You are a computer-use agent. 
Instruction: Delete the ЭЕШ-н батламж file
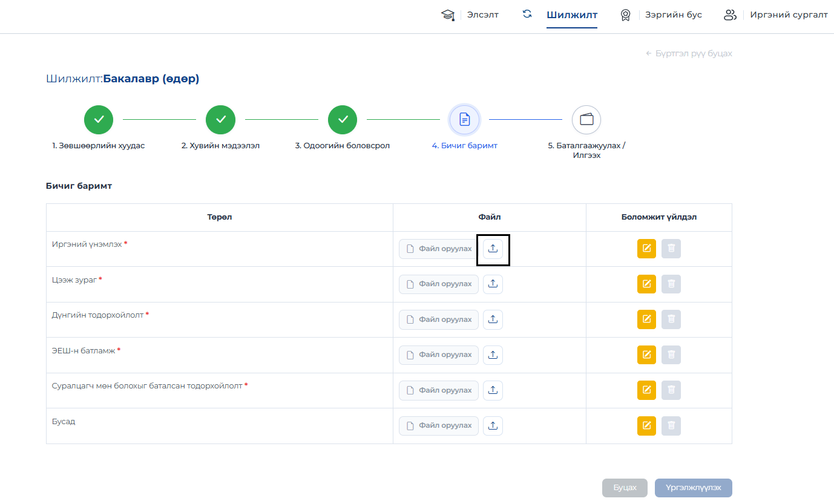pos(671,355)
